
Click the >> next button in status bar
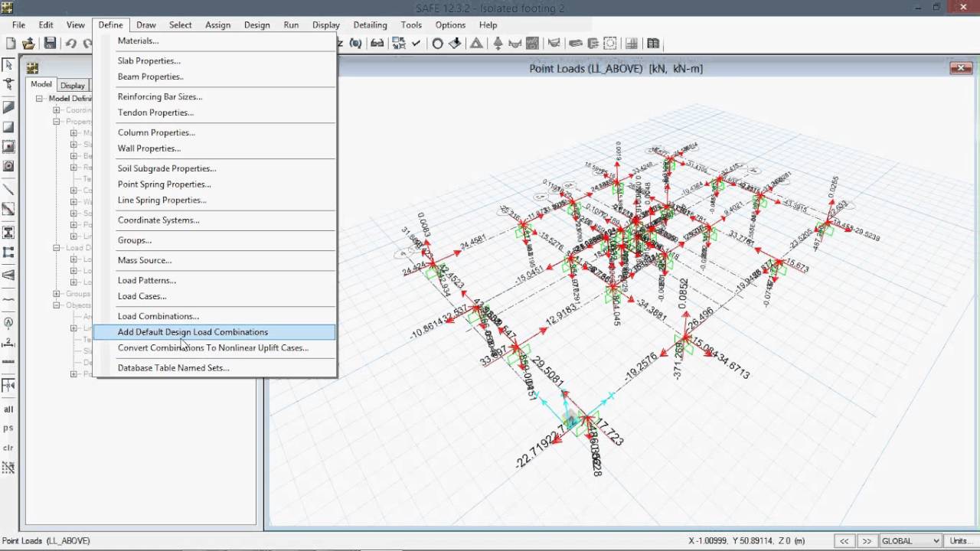(867, 540)
